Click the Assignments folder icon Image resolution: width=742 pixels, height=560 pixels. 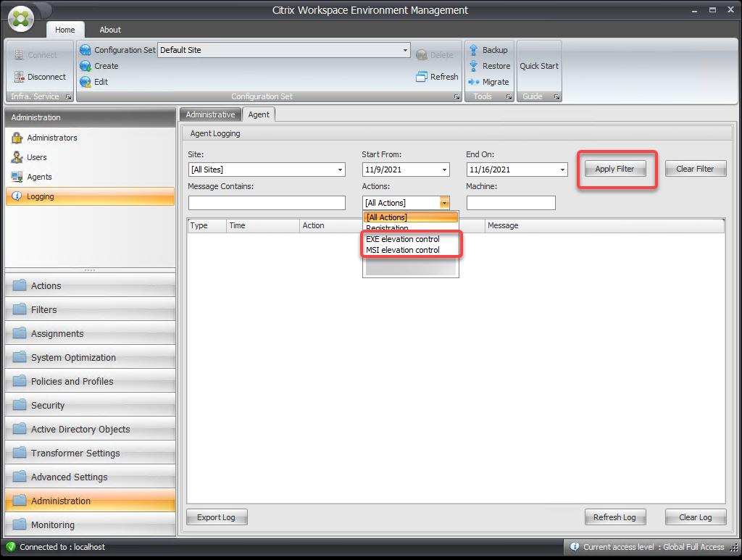(20, 333)
